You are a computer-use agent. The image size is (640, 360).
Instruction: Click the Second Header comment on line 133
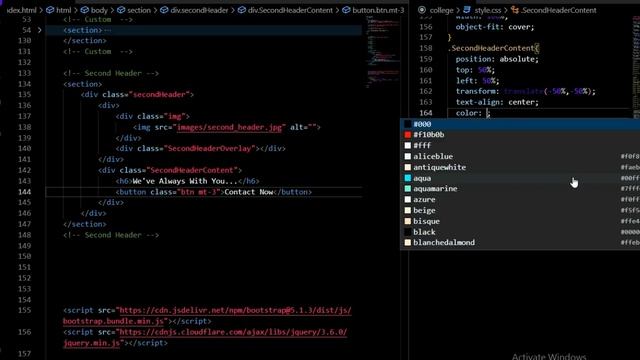[111, 73]
